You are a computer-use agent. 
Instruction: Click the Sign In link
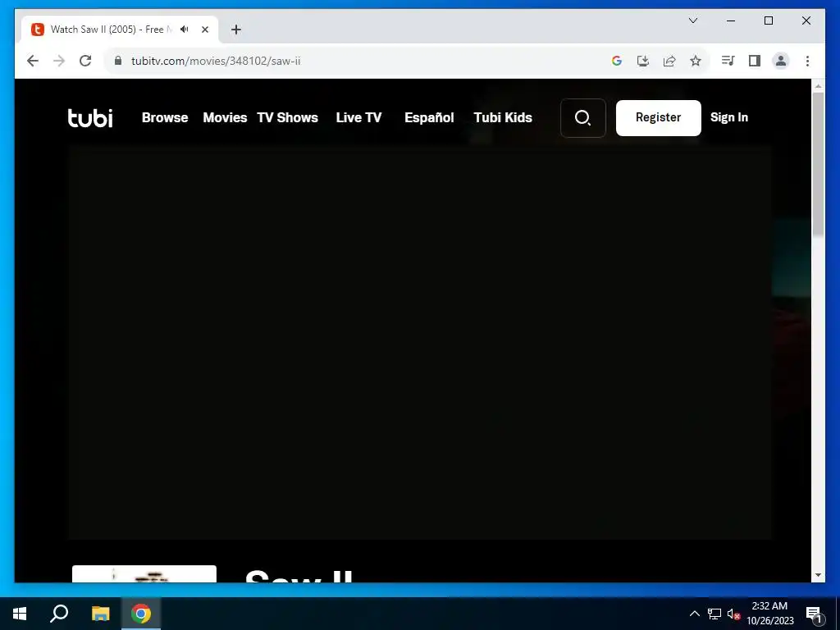point(729,117)
